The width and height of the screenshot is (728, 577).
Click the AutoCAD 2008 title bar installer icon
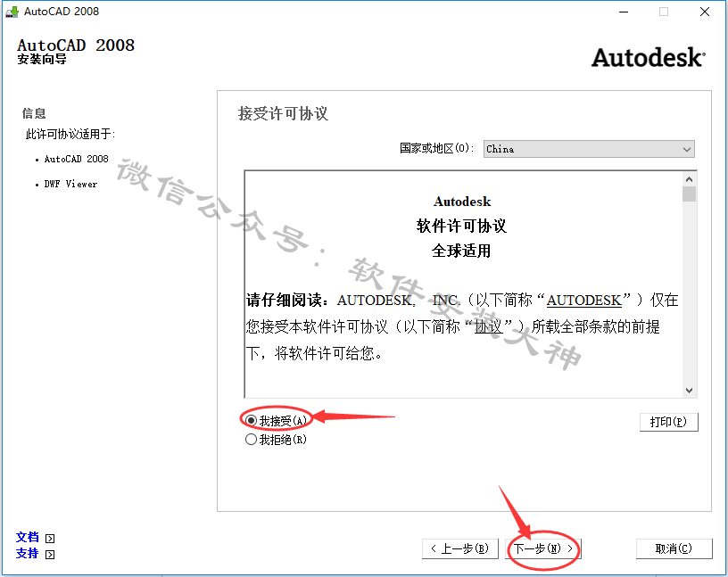coord(12,12)
